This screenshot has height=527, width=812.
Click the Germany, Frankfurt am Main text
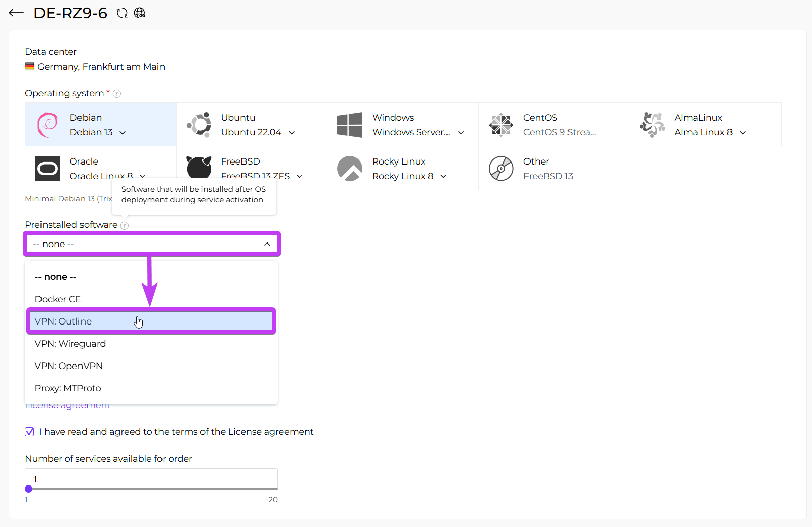101,67
